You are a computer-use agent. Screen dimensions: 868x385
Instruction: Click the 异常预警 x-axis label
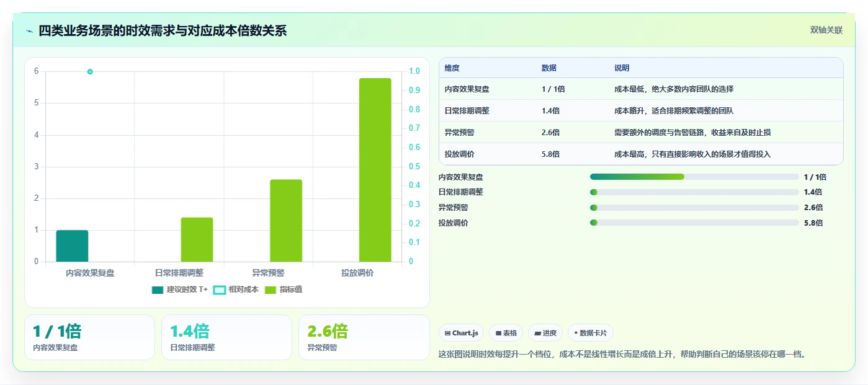click(x=268, y=273)
